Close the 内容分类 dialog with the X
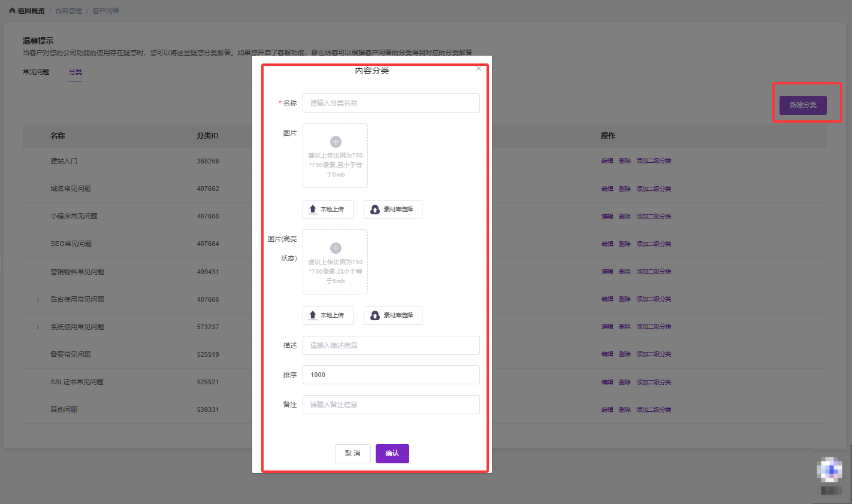Viewport: 852px width, 504px height. pos(478,68)
